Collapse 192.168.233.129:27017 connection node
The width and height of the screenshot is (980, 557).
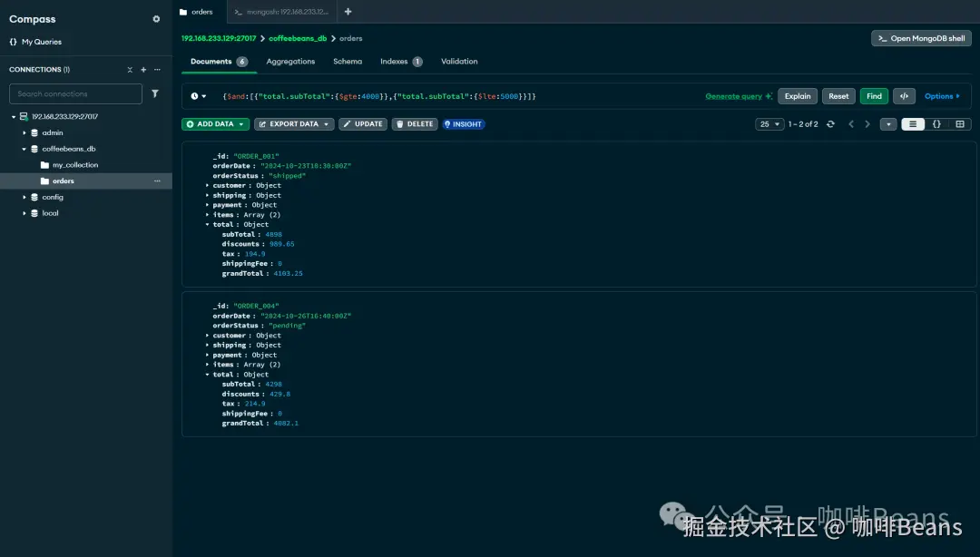(14, 117)
